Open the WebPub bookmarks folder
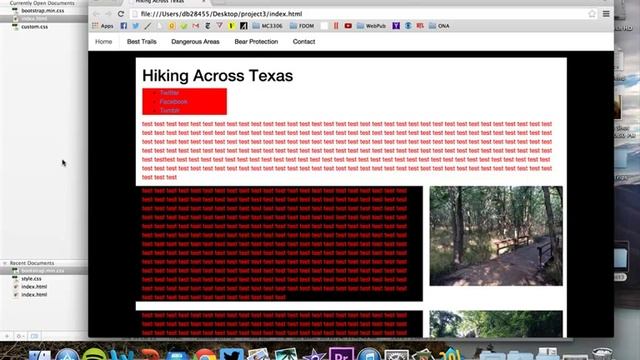This screenshot has width=640, height=360. [x=371, y=26]
